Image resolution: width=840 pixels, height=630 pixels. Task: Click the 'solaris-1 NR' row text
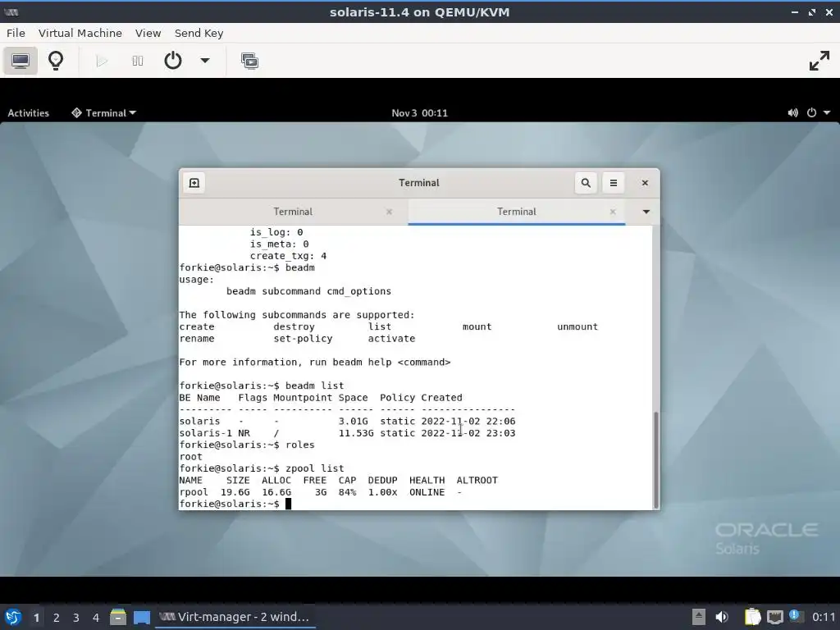[214, 433]
